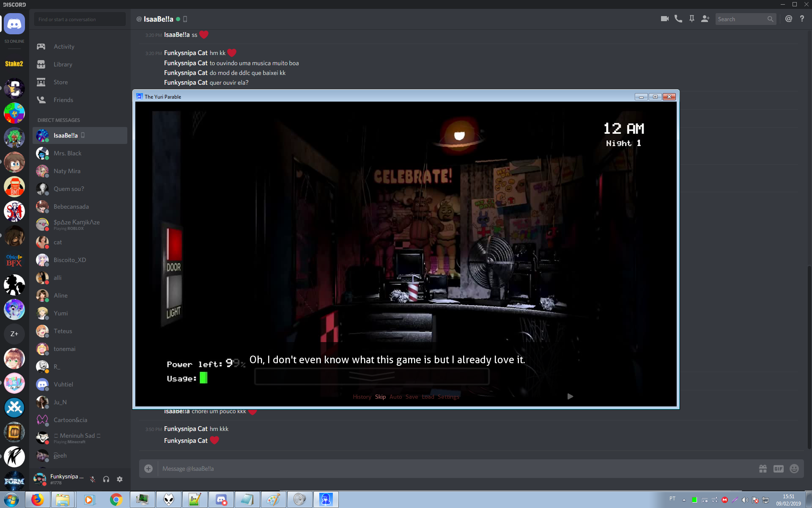Viewport: 812px width, 508px height.
Task: Upload a file with plus button
Action: click(x=148, y=469)
